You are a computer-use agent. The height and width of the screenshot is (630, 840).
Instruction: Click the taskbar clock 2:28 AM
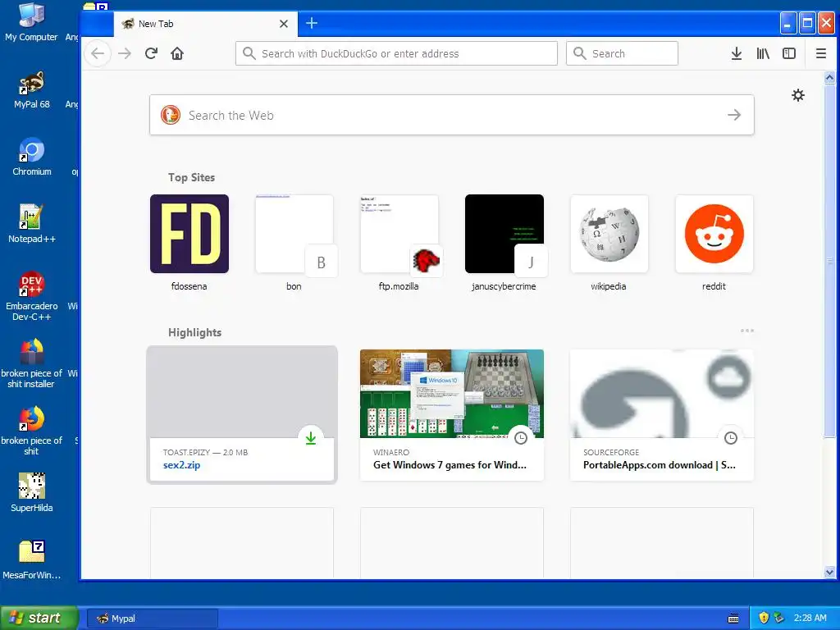tap(810, 618)
